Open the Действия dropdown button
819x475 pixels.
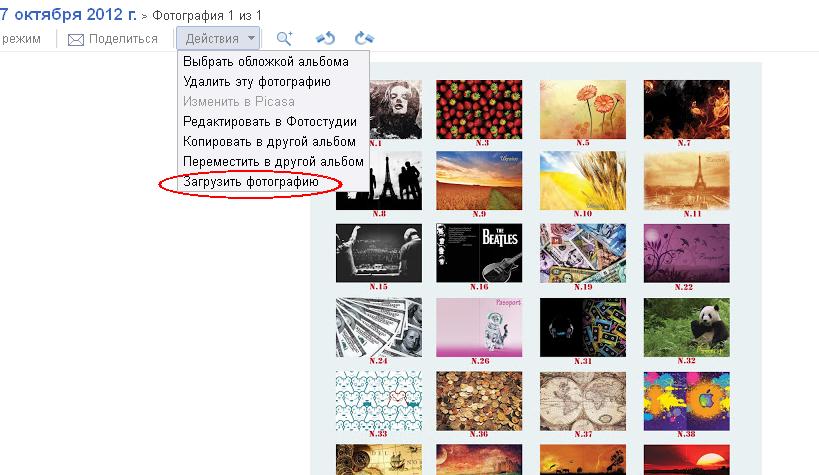coord(218,39)
